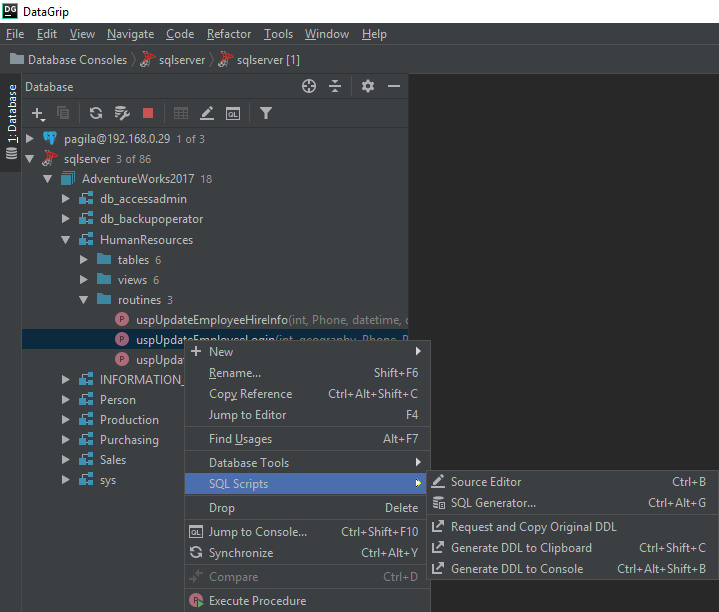Open the Data Source Properties wrench icon
Image resolution: width=719 pixels, height=612 pixels.
coord(122,114)
